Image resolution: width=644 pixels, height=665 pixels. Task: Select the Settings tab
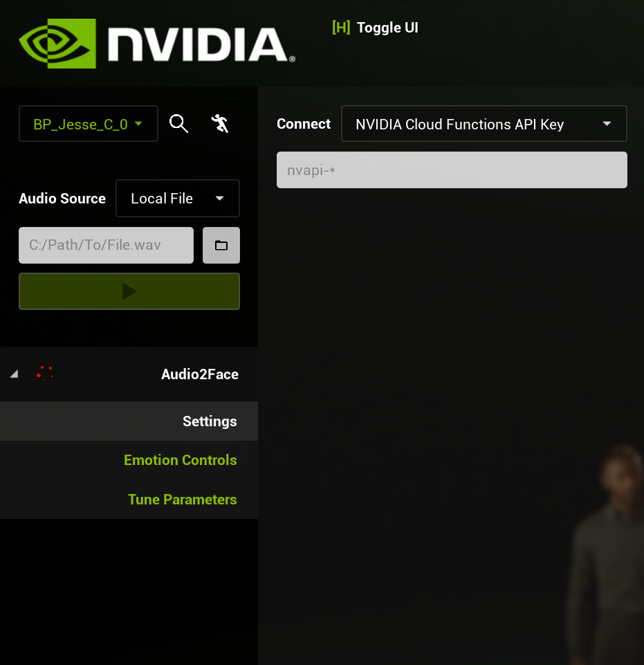pyautogui.click(x=129, y=421)
